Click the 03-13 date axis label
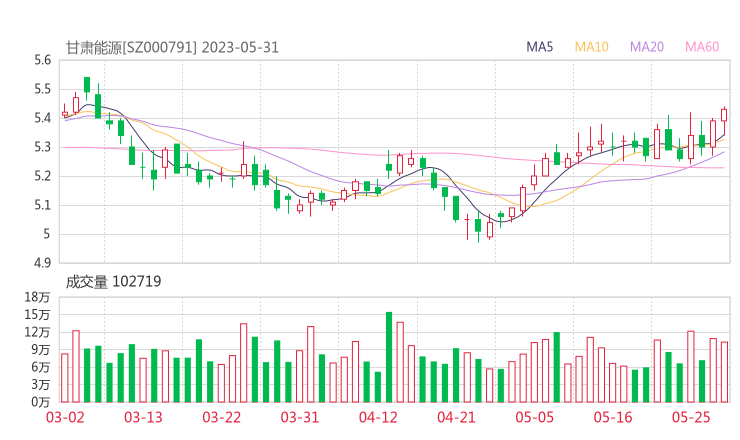 [143, 417]
